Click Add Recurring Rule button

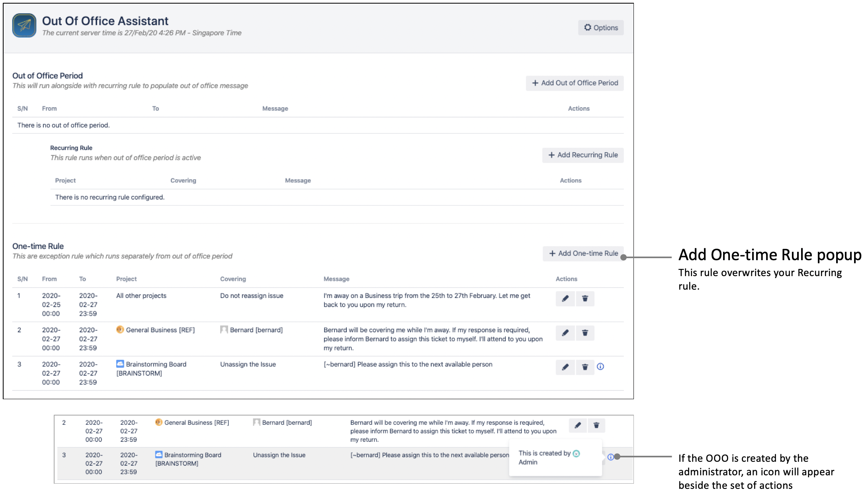coord(583,155)
